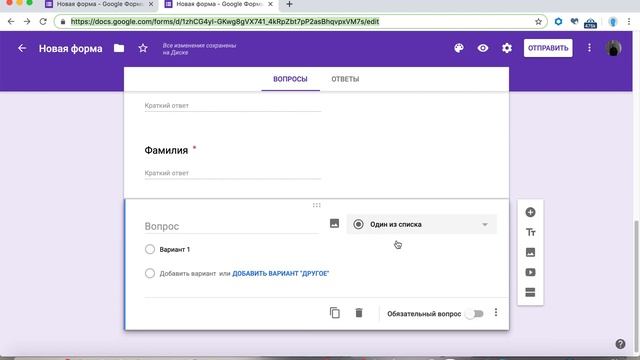Go back to the Forms home arrow

click(x=22, y=48)
